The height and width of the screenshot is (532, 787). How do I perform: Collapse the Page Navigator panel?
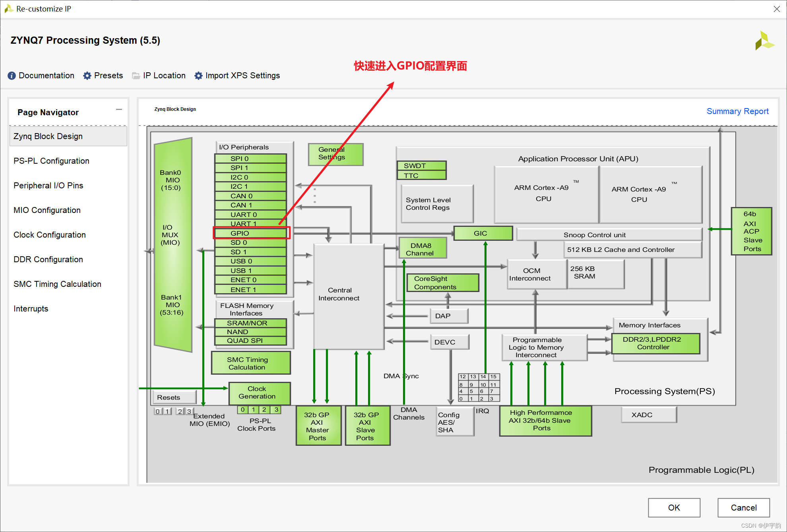coord(119,110)
